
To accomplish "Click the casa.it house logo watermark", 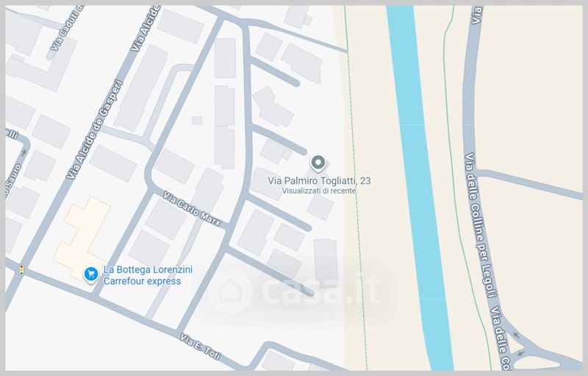I will [x=229, y=291].
